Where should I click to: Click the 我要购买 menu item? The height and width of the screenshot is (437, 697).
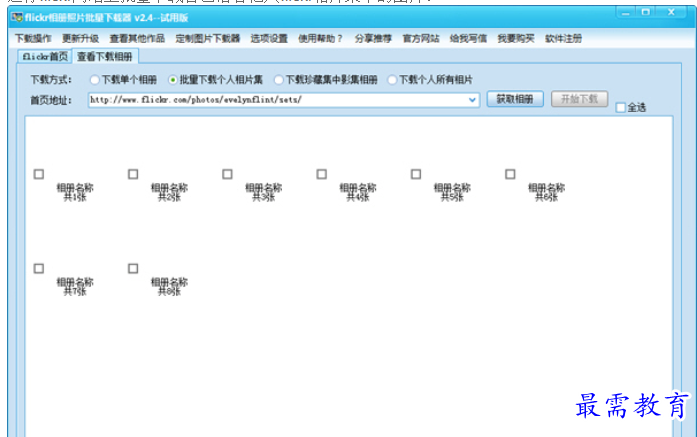pyautogui.click(x=516, y=39)
